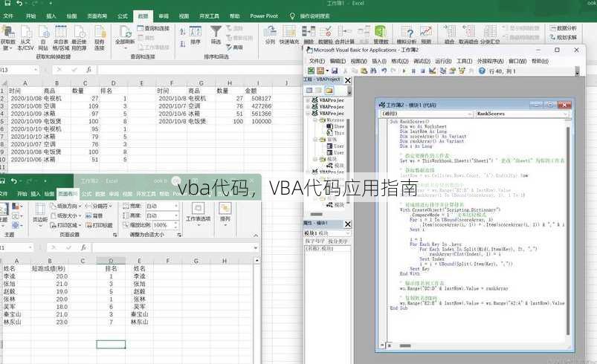Image resolution: width=597 pixels, height=364 pixels.
Task: Open the 调试(D) menu in the VBA editor
Action: tap(422, 61)
